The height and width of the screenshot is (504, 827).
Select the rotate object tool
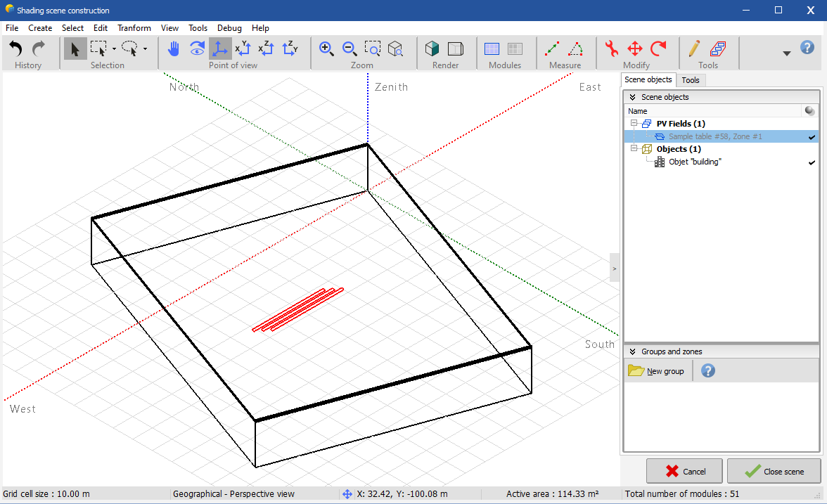click(x=658, y=49)
